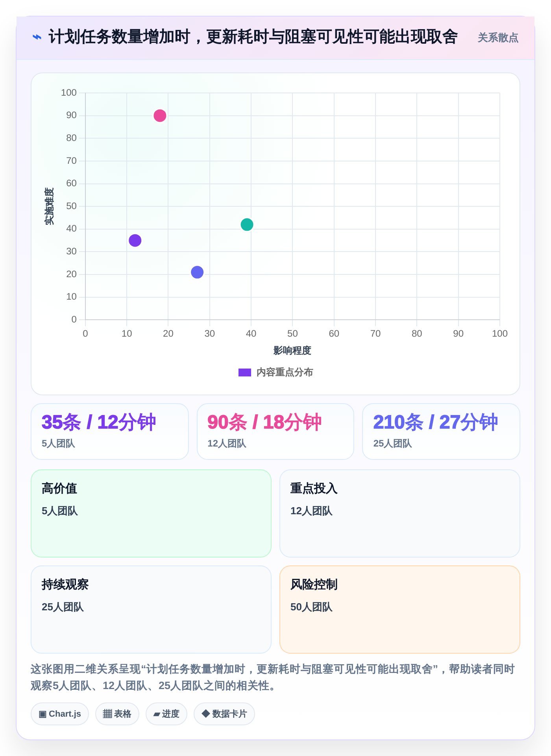This screenshot has width=551, height=756.
Task: Click the 12人团队 text in the 重点投入 card
Action: pos(311,511)
